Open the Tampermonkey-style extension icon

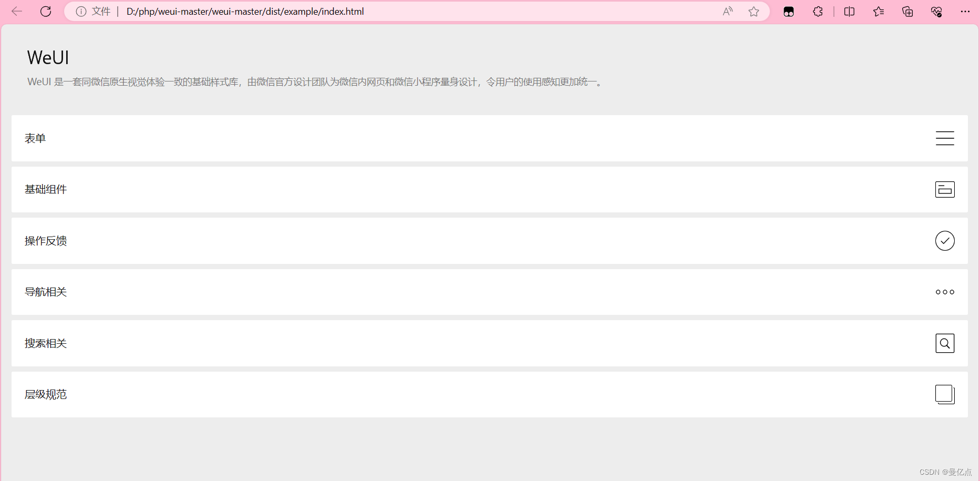pyautogui.click(x=789, y=12)
